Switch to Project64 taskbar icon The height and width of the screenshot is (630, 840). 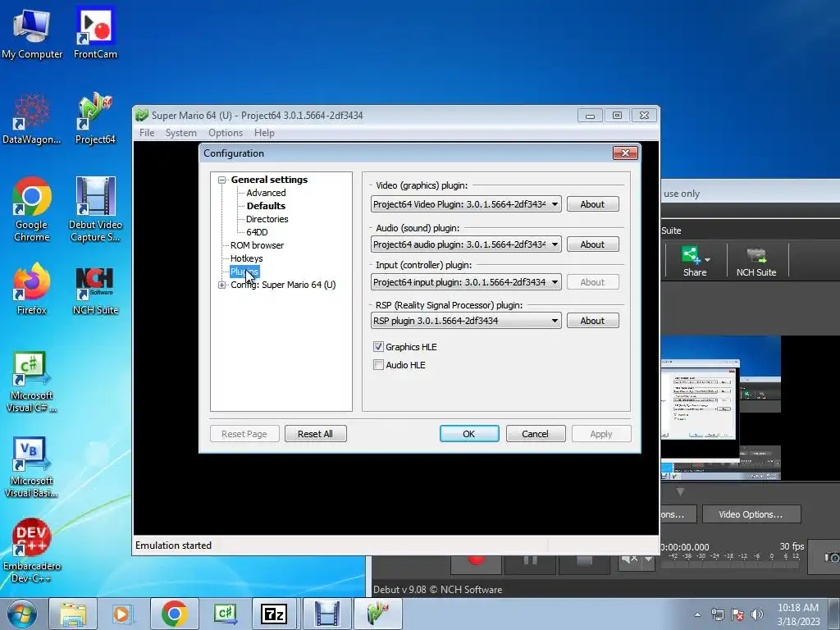tap(377, 614)
